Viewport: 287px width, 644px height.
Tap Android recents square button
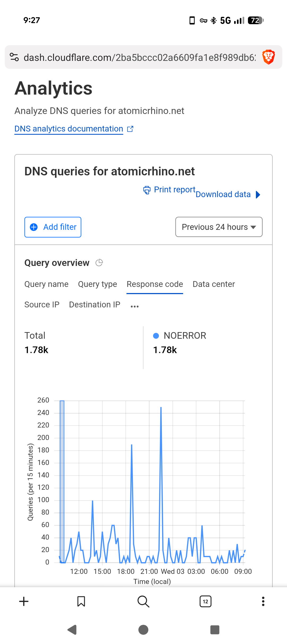click(215, 630)
